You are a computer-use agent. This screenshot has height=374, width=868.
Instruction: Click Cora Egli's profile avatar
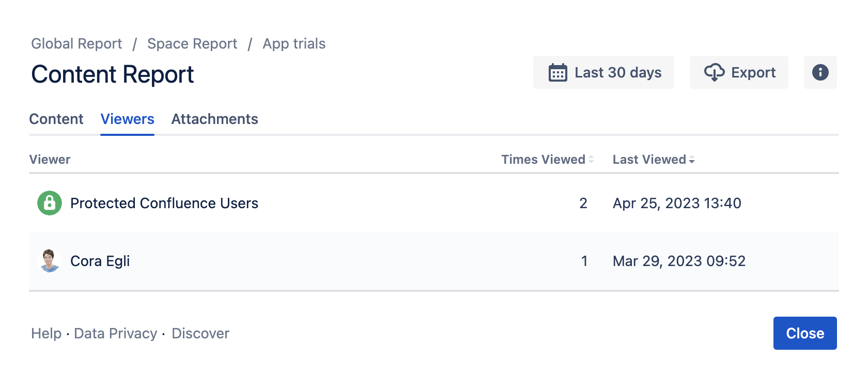[50, 261]
